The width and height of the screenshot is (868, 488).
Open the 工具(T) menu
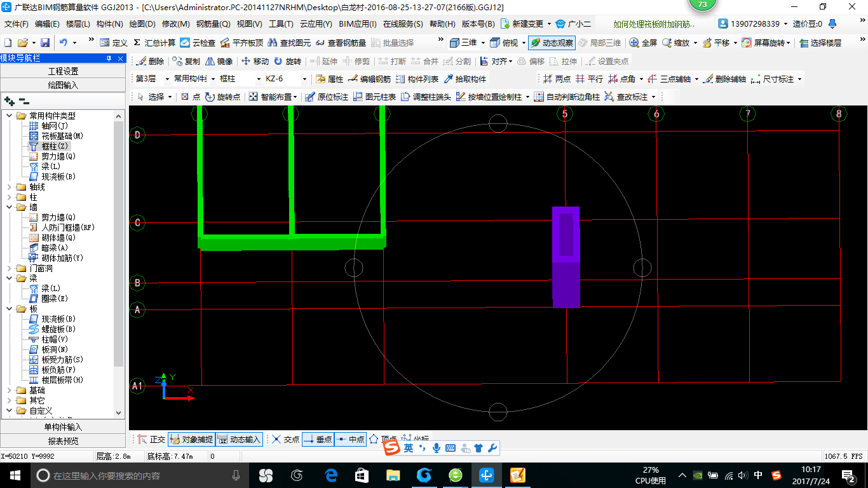(281, 24)
